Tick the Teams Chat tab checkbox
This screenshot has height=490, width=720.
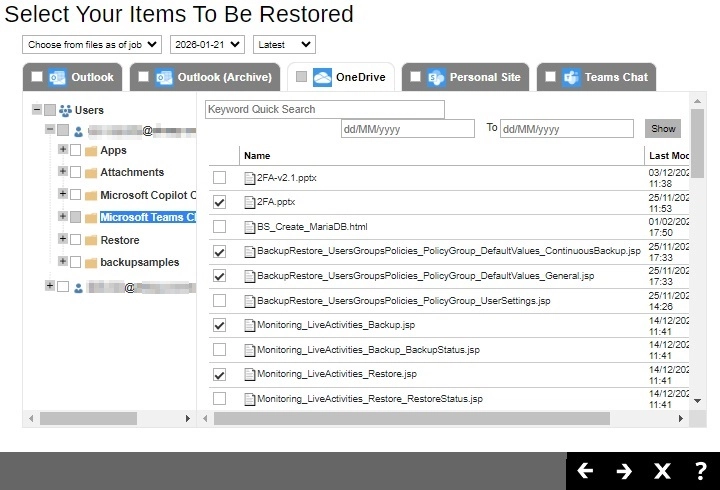tap(551, 76)
